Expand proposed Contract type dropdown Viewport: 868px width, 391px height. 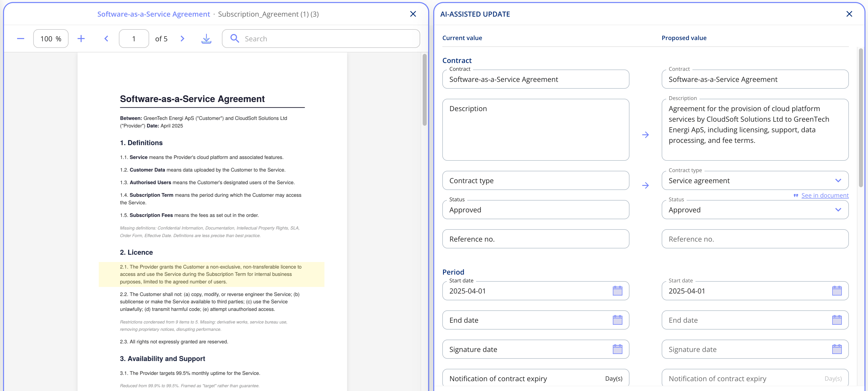point(838,180)
